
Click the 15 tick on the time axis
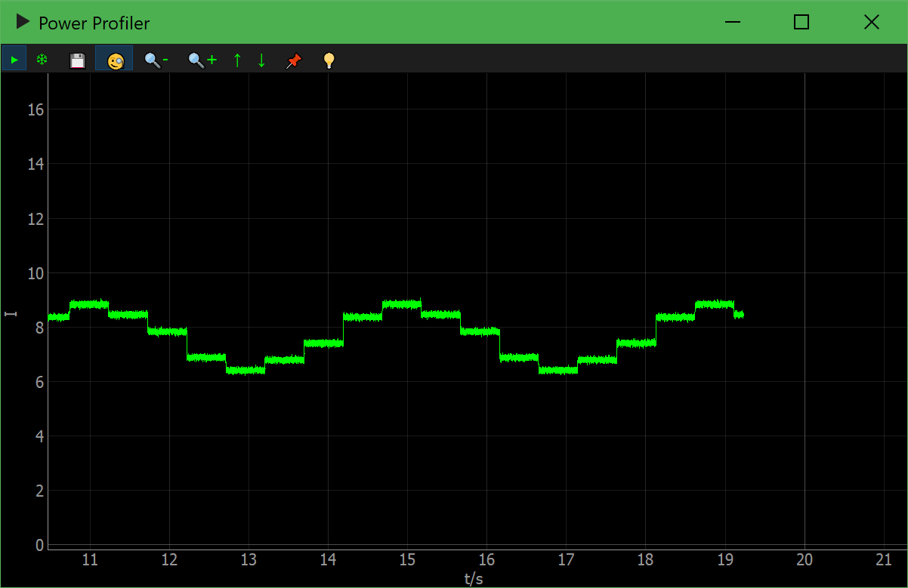click(407, 560)
